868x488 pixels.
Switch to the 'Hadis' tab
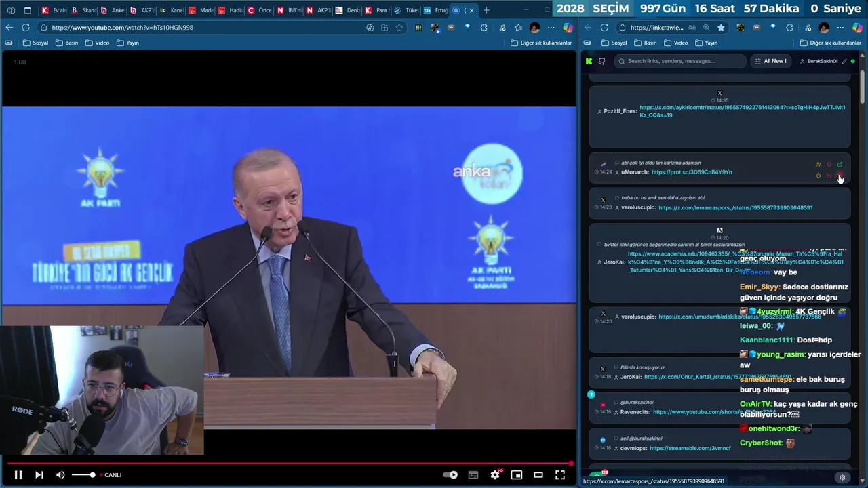tap(231, 10)
